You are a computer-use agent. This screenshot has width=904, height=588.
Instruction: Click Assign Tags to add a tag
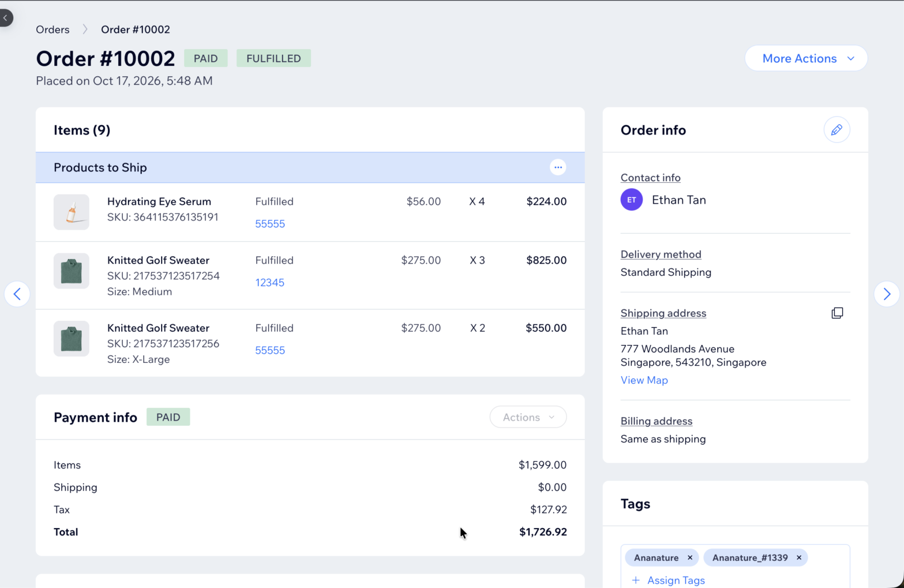tap(669, 580)
